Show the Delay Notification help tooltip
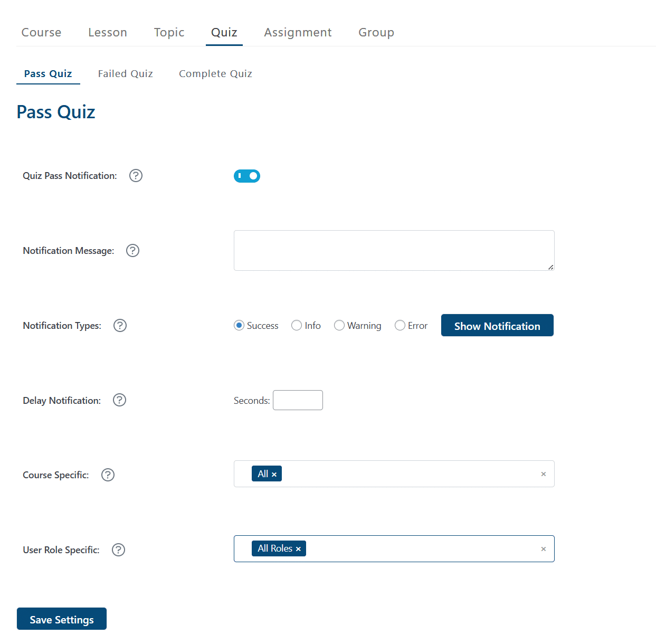 tap(119, 400)
